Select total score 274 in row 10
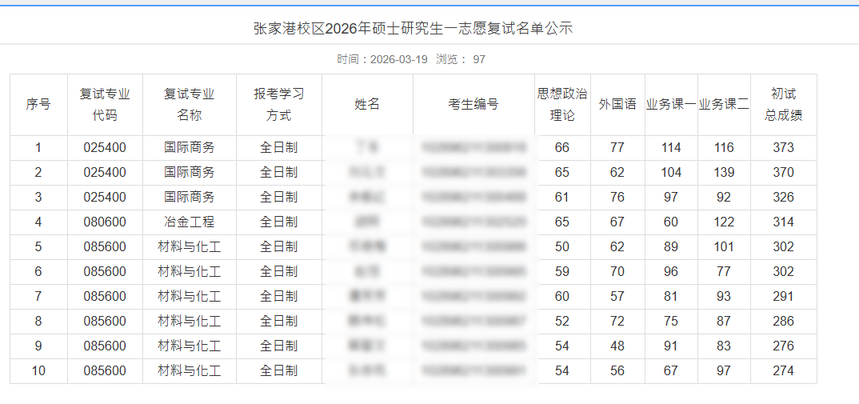This screenshot has height=404, width=859. (x=783, y=371)
